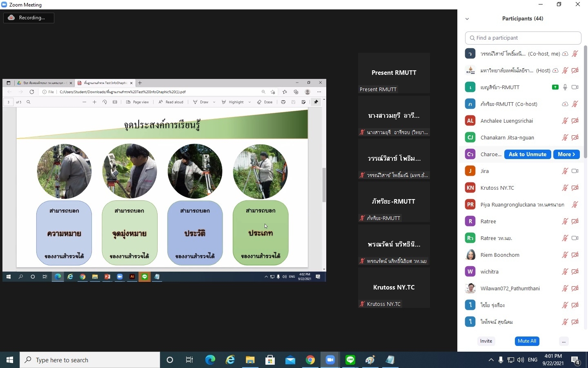This screenshot has height=368, width=588.
Task: Click the shared PDF viewer's vertical scrollbar
Action: (324, 185)
